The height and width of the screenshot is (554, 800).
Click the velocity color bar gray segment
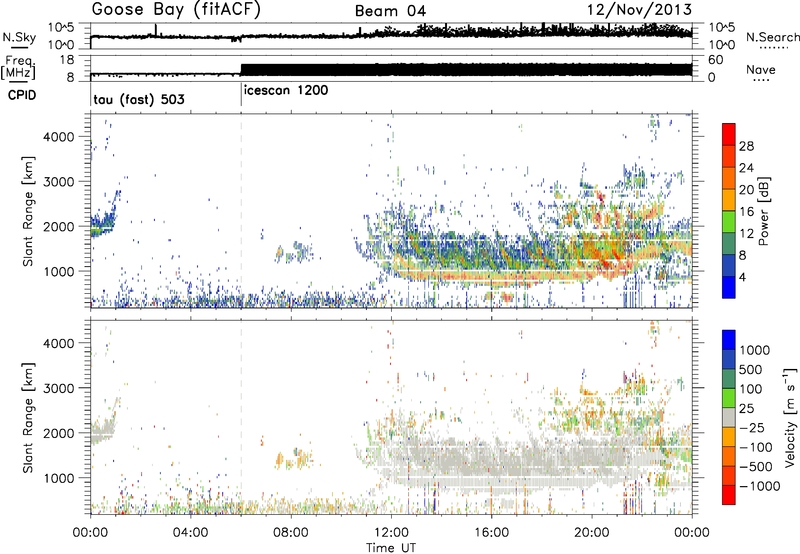729,418
